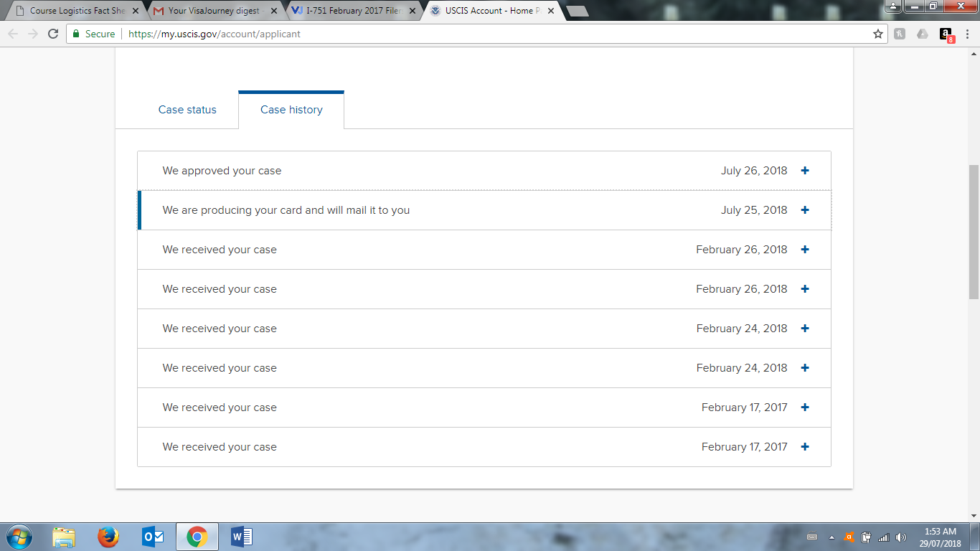Image resolution: width=980 pixels, height=551 pixels.
Task: Open Windows Explorer from the taskbar
Action: tap(64, 537)
